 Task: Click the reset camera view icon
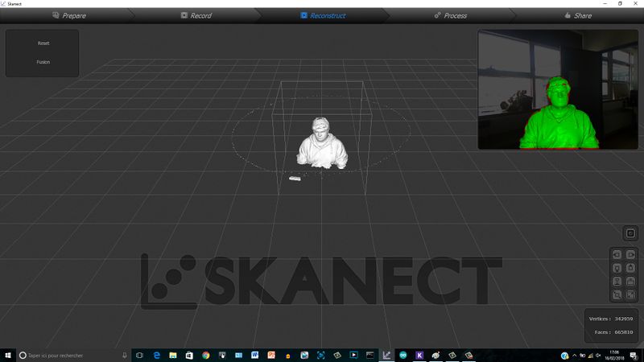point(630,233)
